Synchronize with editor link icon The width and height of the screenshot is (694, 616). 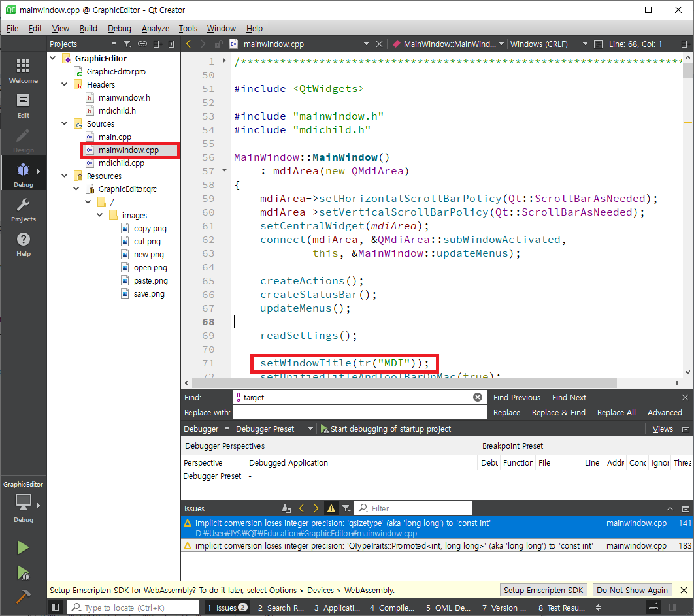[142, 44]
